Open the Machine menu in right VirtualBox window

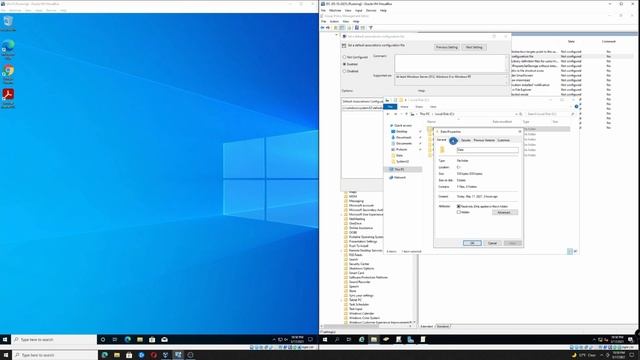coord(335,10)
